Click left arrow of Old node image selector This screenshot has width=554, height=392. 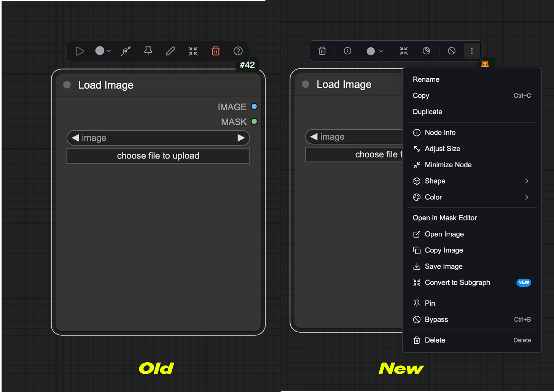click(75, 138)
